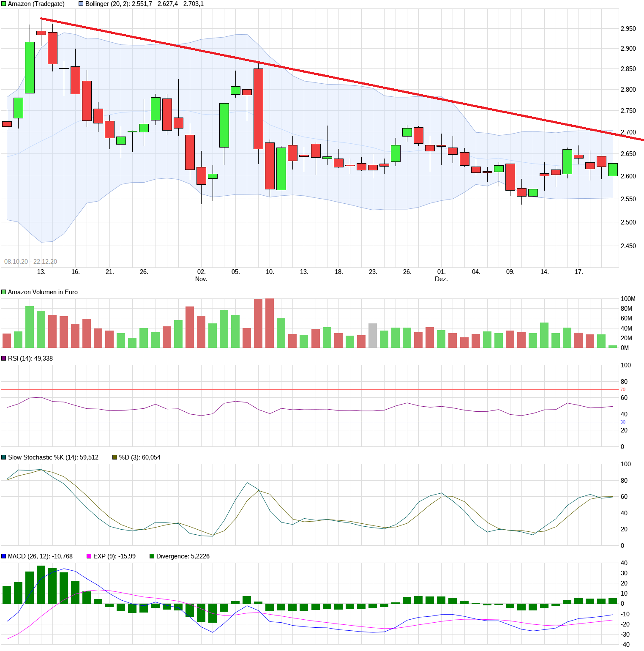
Task: Click the 'EXP (9): -15,99' label
Action: [115, 556]
